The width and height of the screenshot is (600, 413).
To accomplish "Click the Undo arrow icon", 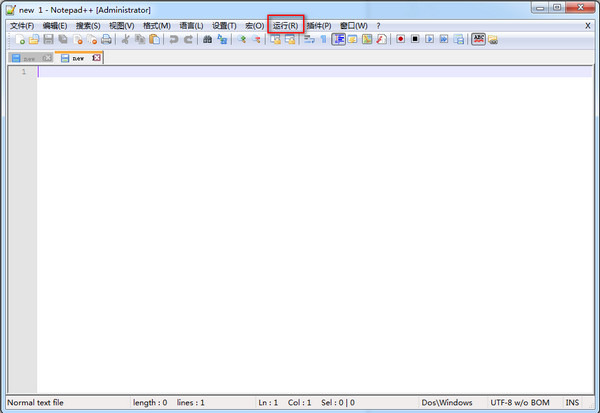I will pyautogui.click(x=174, y=39).
